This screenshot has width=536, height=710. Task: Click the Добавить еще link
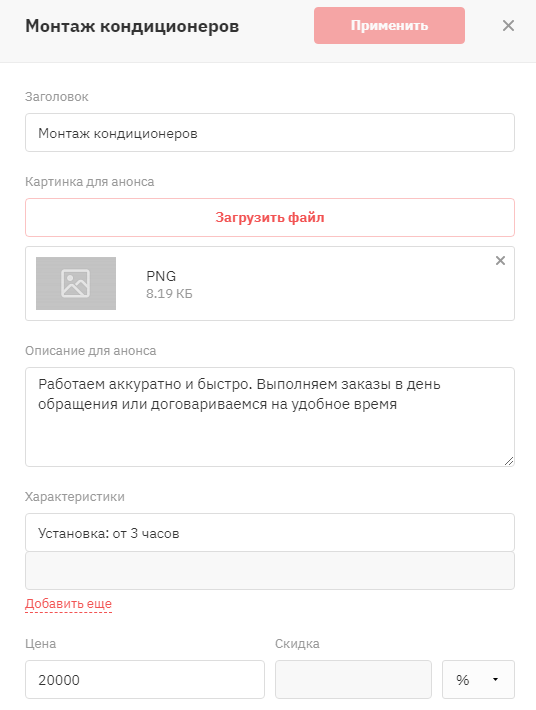68,604
